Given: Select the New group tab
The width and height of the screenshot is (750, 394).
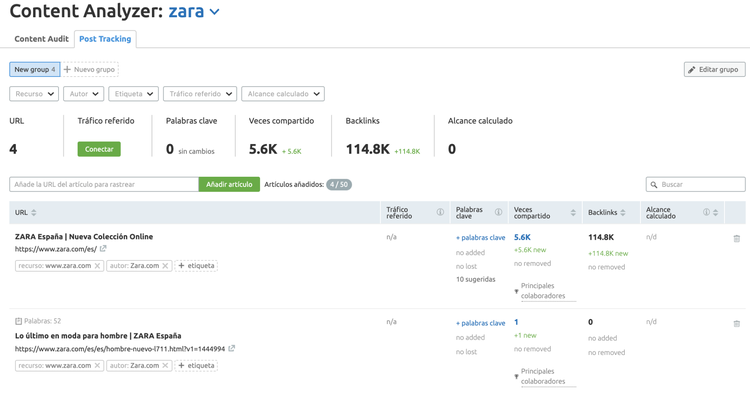Looking at the screenshot, I should coord(34,69).
